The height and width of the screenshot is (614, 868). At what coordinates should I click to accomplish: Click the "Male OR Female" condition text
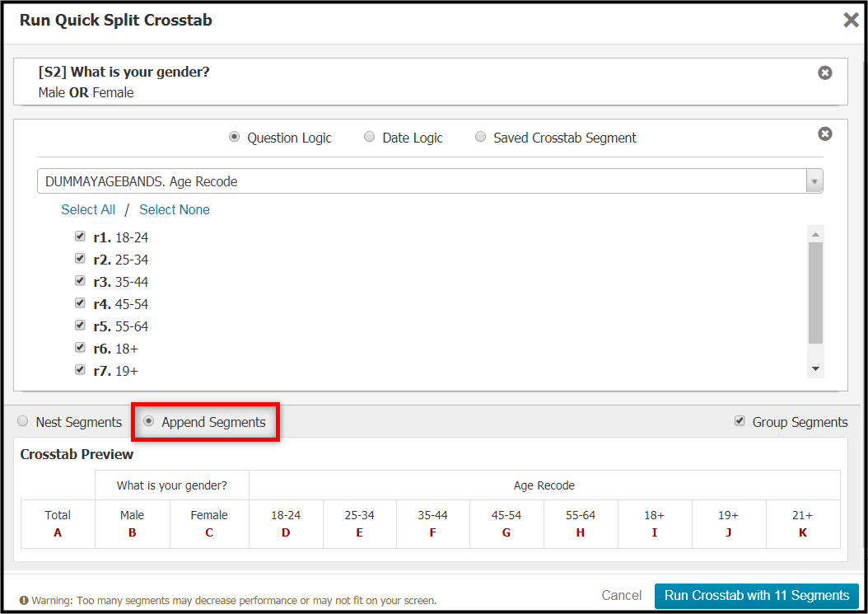[x=86, y=92]
